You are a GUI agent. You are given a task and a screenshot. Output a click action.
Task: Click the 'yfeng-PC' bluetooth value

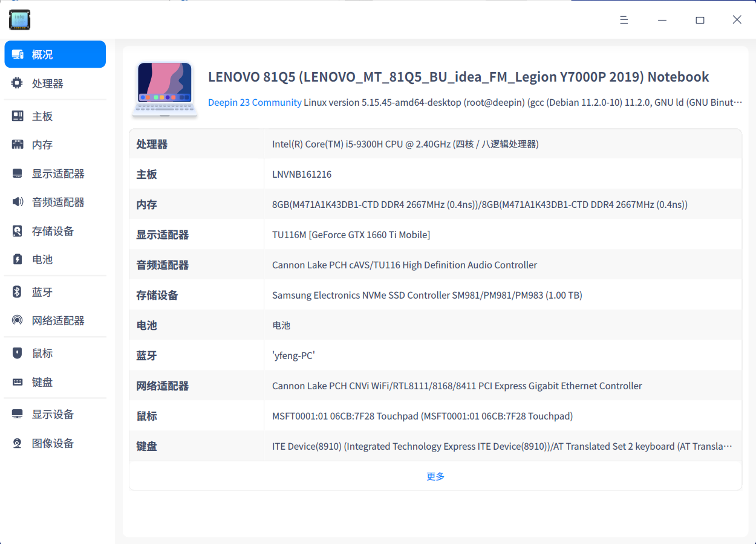coord(293,355)
